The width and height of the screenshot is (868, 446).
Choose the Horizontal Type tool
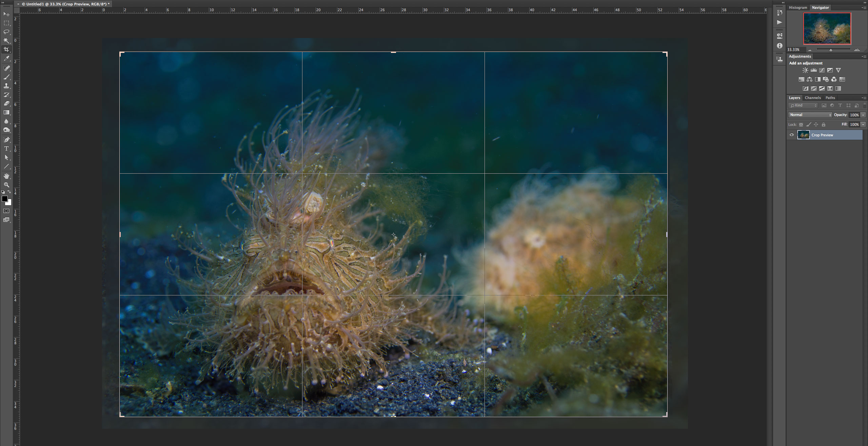coord(6,149)
